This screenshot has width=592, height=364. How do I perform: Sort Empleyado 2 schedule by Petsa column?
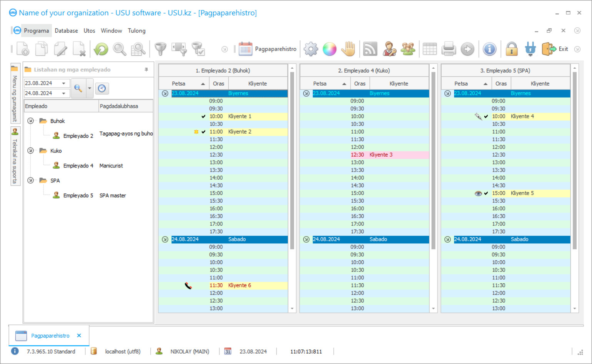click(x=184, y=84)
